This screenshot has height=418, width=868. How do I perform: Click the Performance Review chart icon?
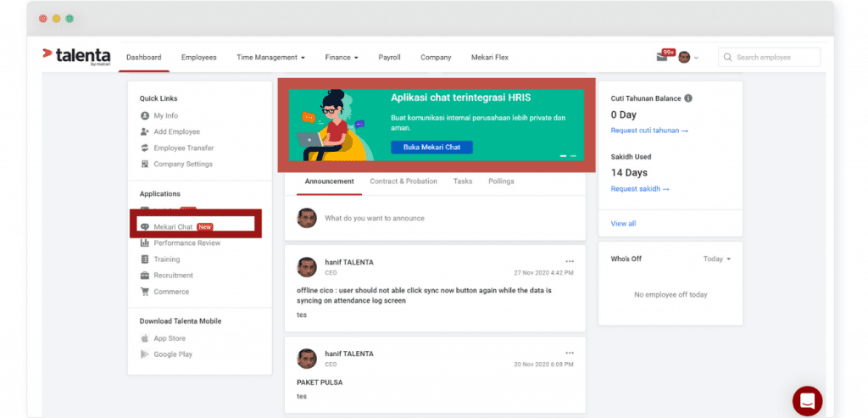pyautogui.click(x=145, y=243)
